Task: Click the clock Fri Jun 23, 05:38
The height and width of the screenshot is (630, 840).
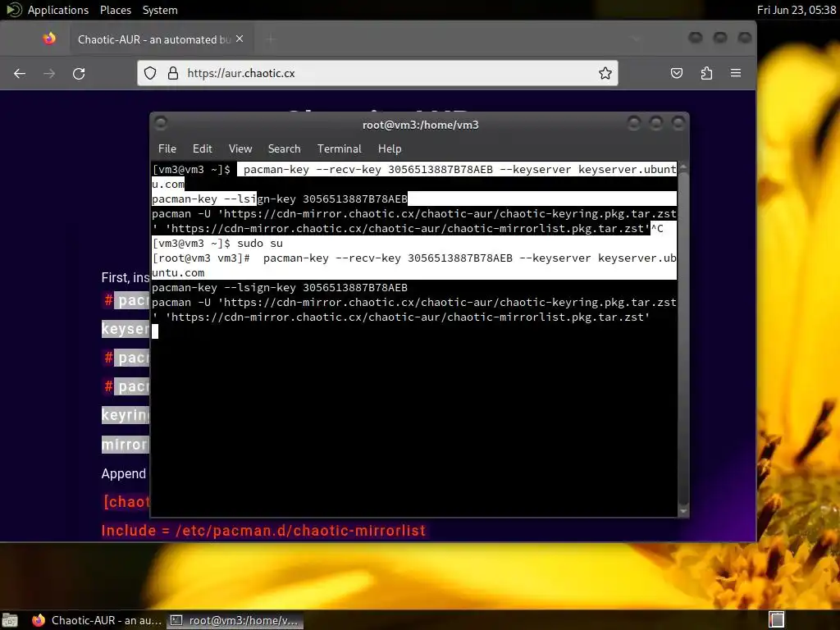Action: click(796, 10)
